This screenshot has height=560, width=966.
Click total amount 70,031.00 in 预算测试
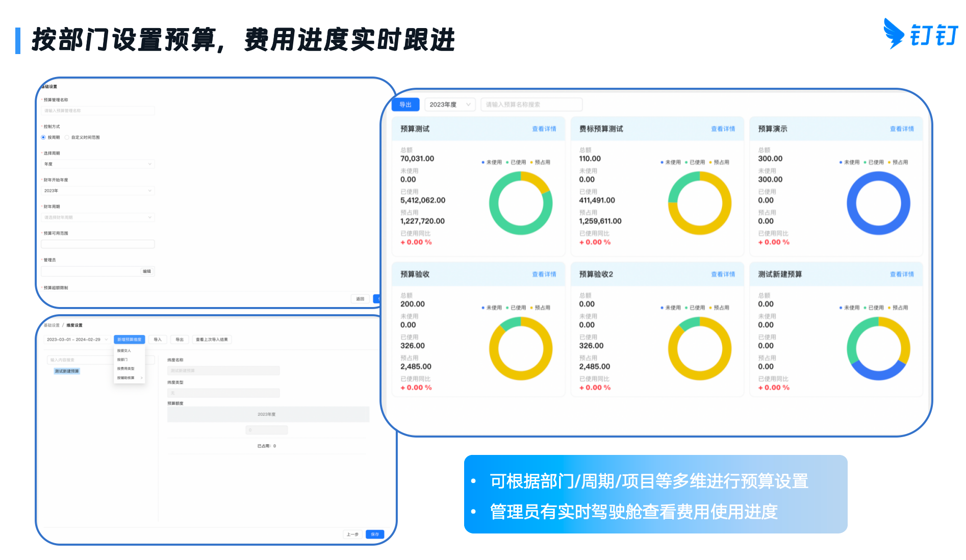pyautogui.click(x=417, y=159)
